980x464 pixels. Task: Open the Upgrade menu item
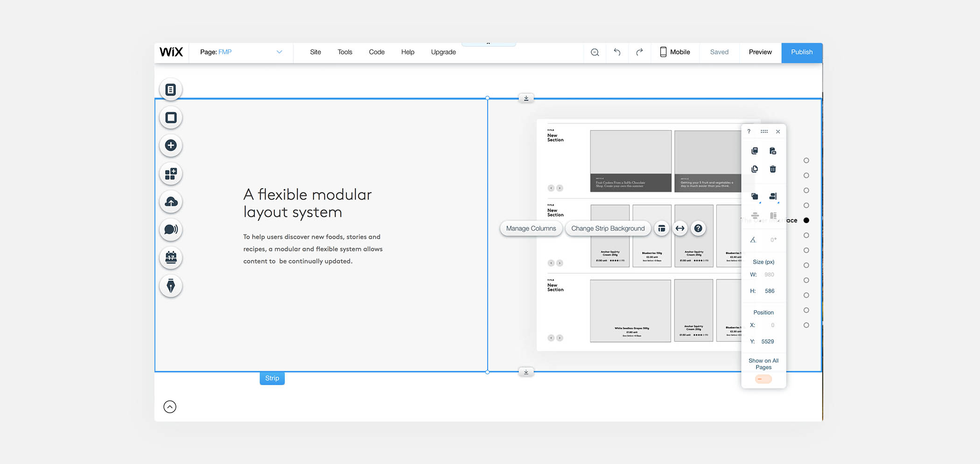443,52
